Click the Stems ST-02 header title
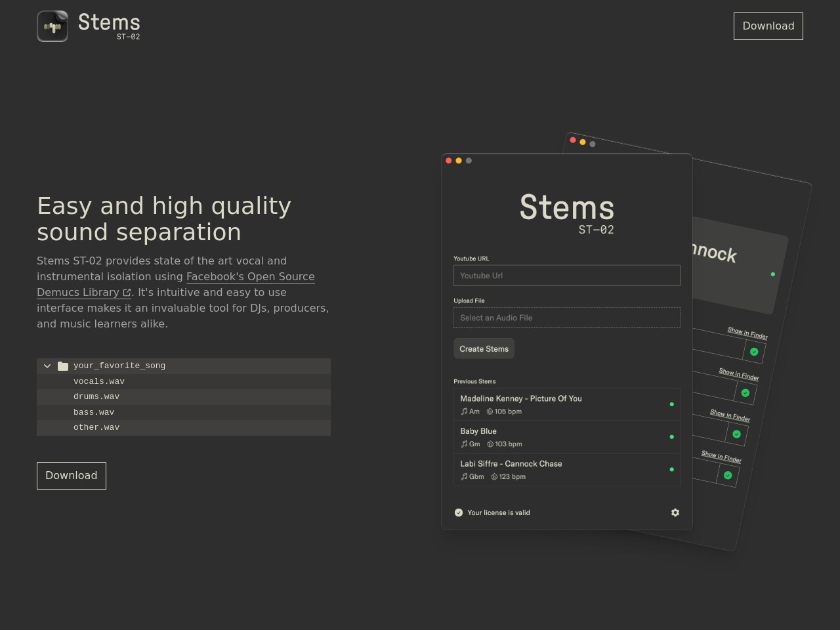The image size is (840, 630). [x=109, y=26]
